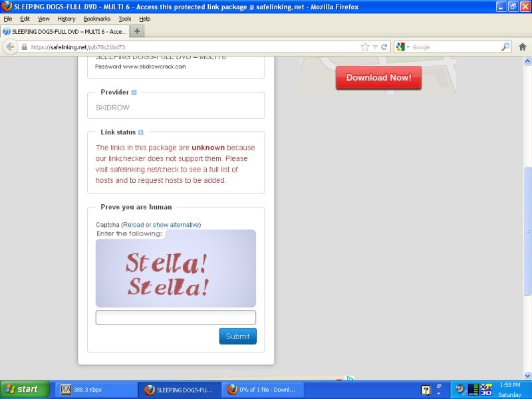This screenshot has height=399, width=532.
Task: Click the Submit button
Action: click(237, 336)
